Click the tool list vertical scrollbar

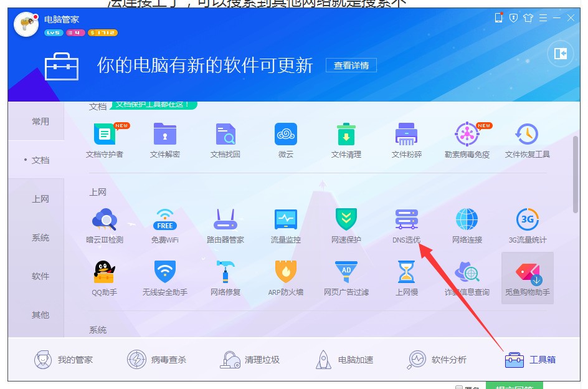click(x=576, y=175)
